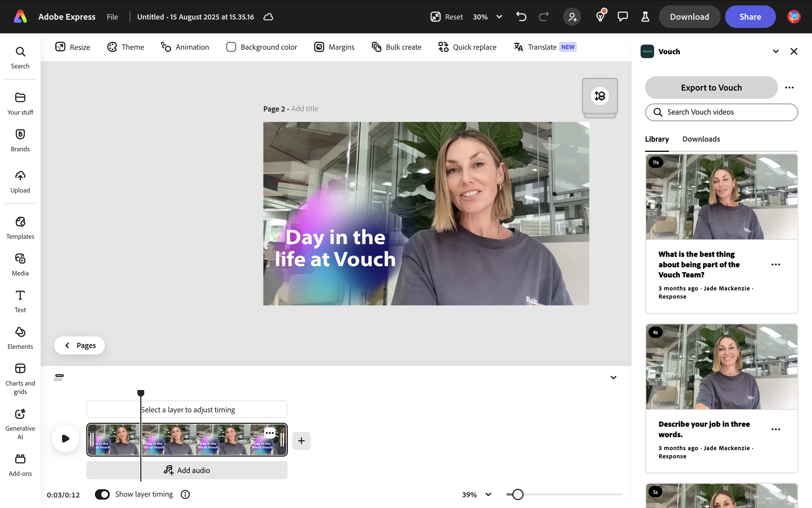Click the invite collaborators icon

pos(572,16)
